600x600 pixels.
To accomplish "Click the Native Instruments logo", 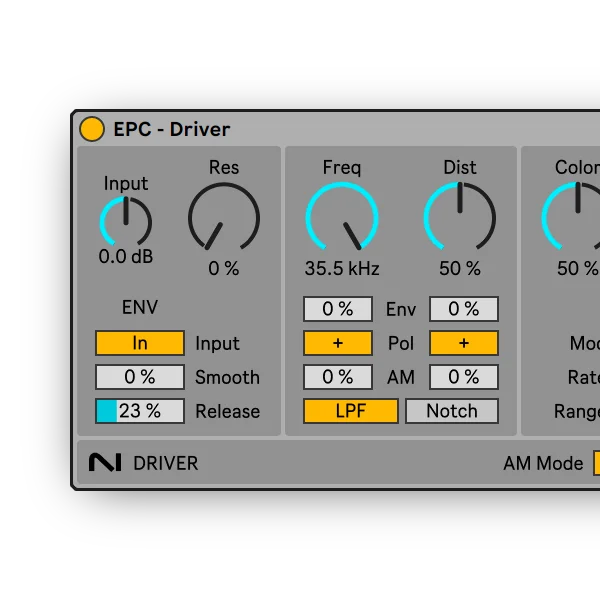I will tap(105, 462).
